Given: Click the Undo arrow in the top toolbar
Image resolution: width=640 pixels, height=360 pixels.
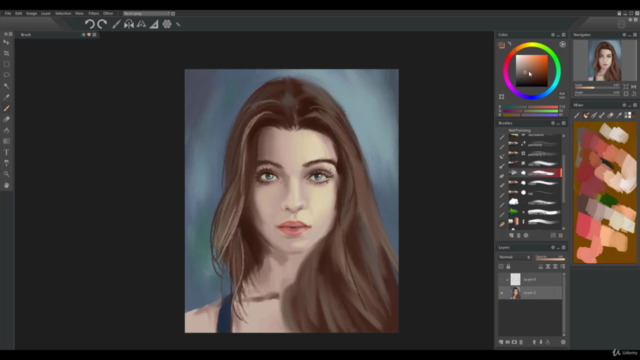Looking at the screenshot, I should pos(89,24).
